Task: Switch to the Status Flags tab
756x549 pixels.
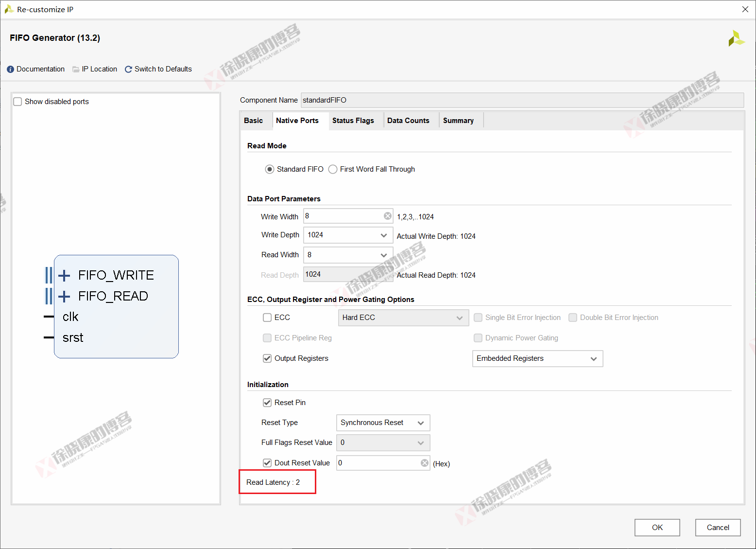Action: pyautogui.click(x=353, y=121)
